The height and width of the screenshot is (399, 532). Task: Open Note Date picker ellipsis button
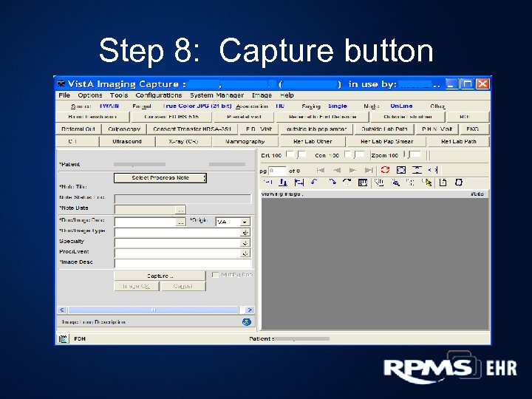pyautogui.click(x=181, y=210)
